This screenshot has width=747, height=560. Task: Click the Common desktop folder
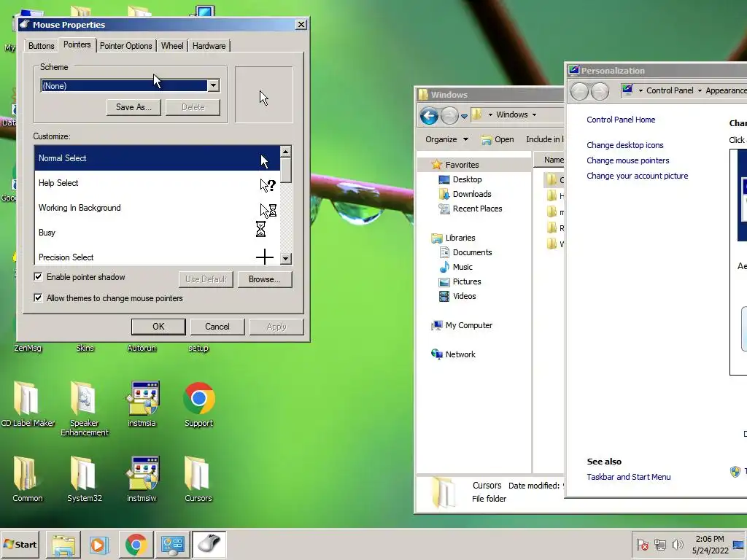click(x=27, y=479)
